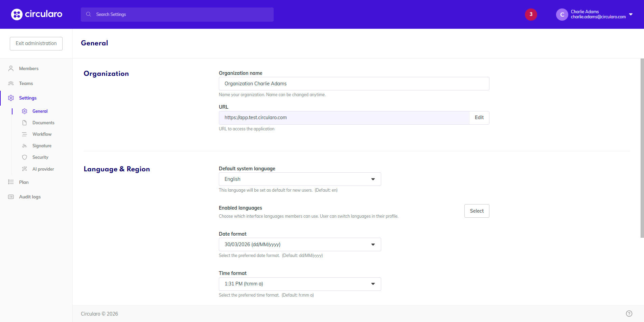The height and width of the screenshot is (322, 644).
Task: Click the Audit logs icon
Action: [11, 197]
